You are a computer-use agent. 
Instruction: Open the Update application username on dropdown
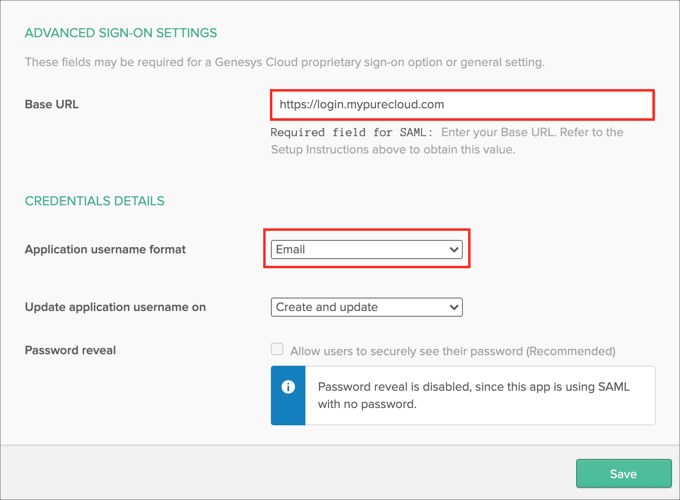366,307
